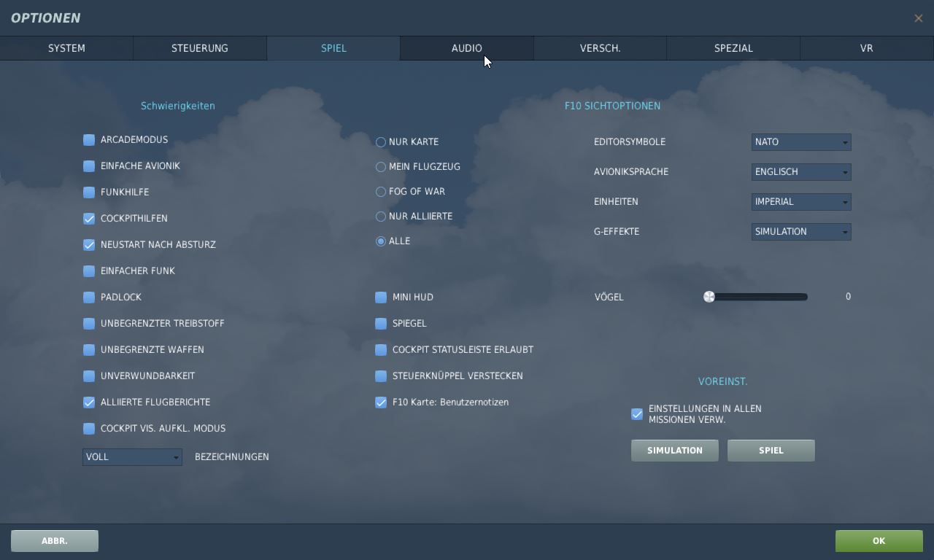934x560 pixels.
Task: Open the VOLL Bezeichnungen dropdown
Action: 131,457
